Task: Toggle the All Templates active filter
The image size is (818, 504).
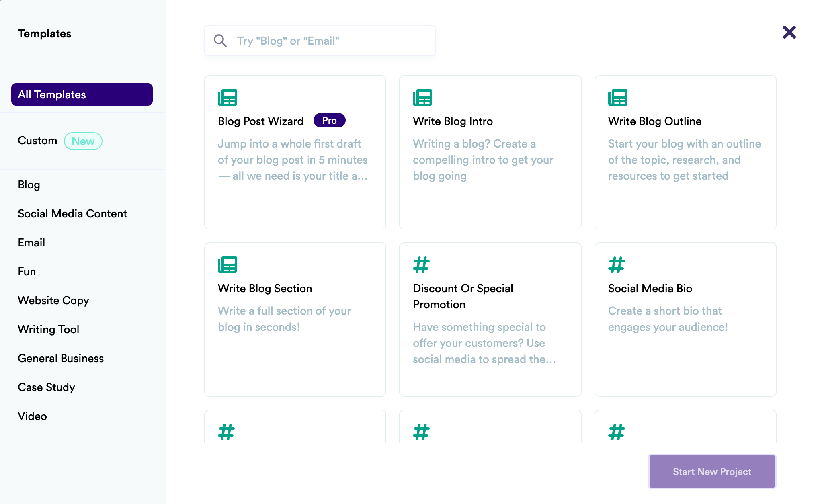Action: tap(81, 94)
